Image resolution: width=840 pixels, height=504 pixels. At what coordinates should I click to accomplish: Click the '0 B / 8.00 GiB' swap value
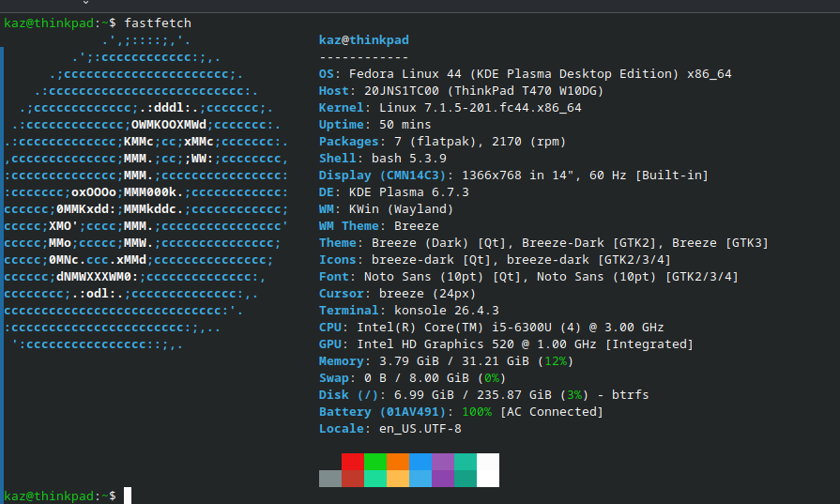tap(417, 378)
